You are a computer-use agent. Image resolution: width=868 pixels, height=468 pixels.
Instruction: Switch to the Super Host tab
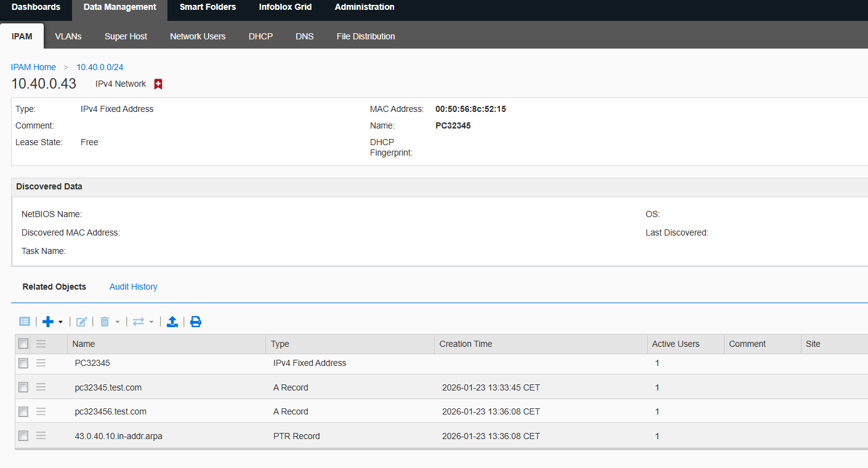[126, 36]
